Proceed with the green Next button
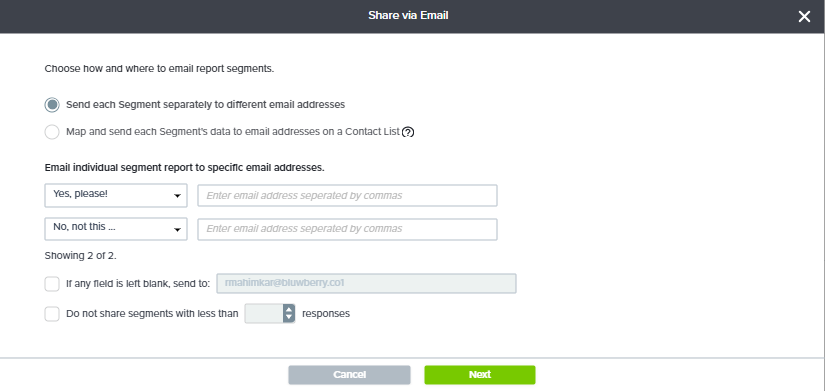The width and height of the screenshot is (825, 391). pos(480,375)
